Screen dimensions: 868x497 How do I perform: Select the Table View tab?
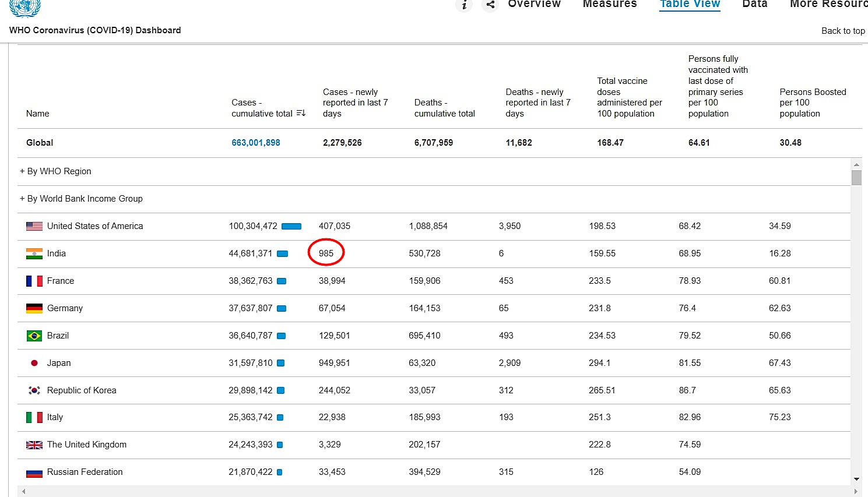point(690,4)
